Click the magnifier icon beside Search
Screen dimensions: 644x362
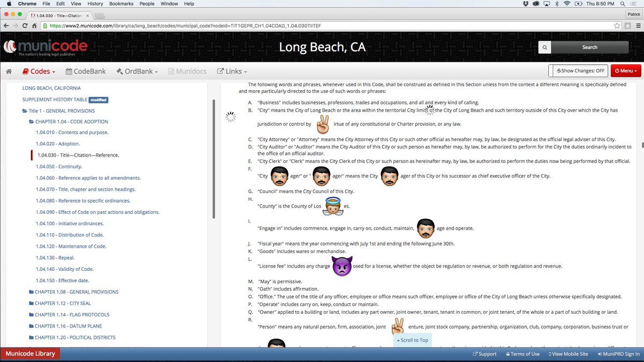pyautogui.click(x=545, y=47)
